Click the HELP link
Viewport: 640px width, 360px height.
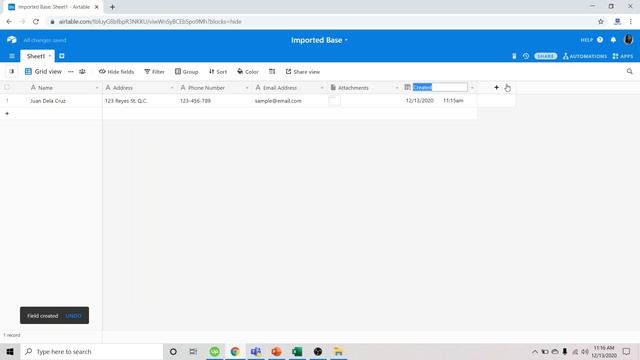pyautogui.click(x=587, y=40)
